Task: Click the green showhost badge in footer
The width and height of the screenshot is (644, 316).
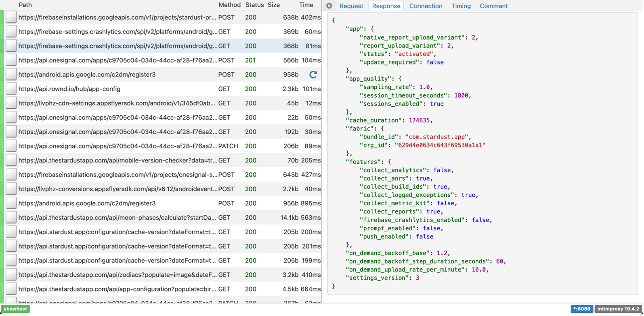Action: point(16,309)
